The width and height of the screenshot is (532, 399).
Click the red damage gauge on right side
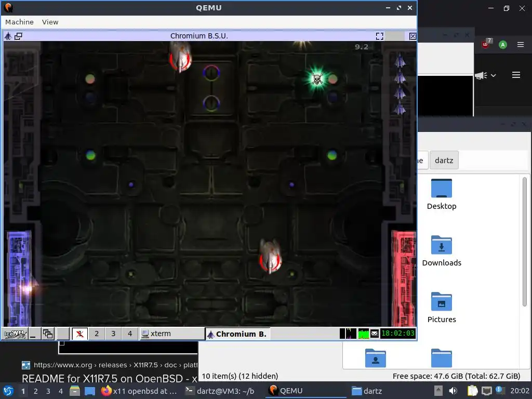404,278
